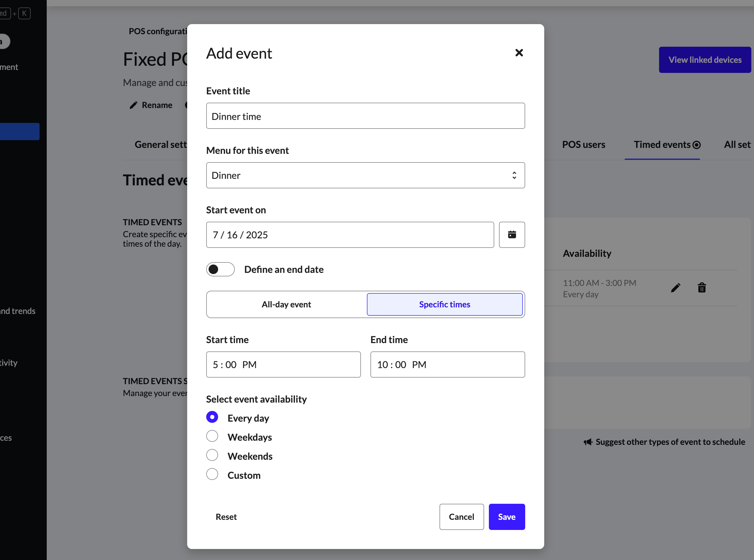This screenshot has width=754, height=560.
Task: Select the Weekdays availability option
Action: pyautogui.click(x=212, y=436)
